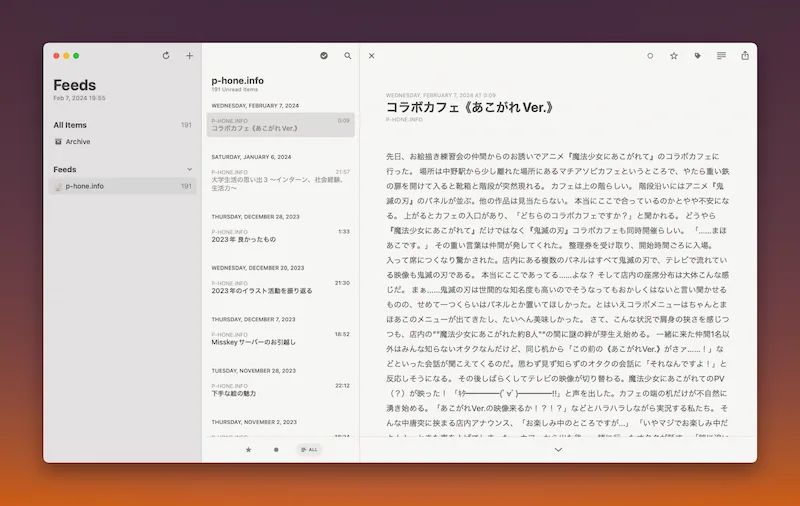
Task: Mark all items as read checkmark
Action: 324,56
